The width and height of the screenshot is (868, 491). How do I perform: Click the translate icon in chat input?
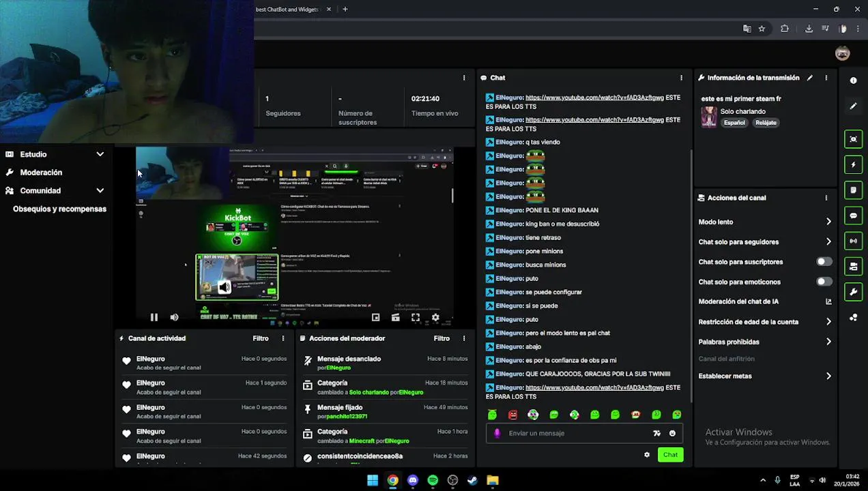656,433
